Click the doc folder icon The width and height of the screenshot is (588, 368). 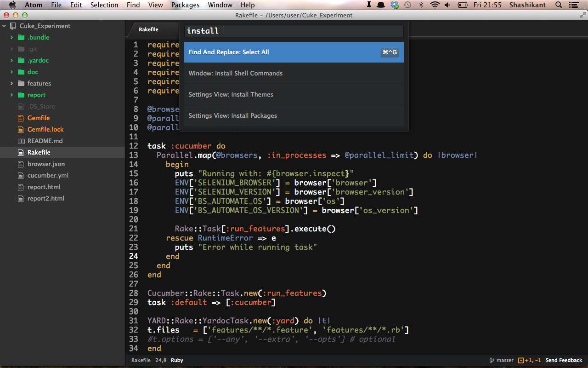click(x=21, y=72)
